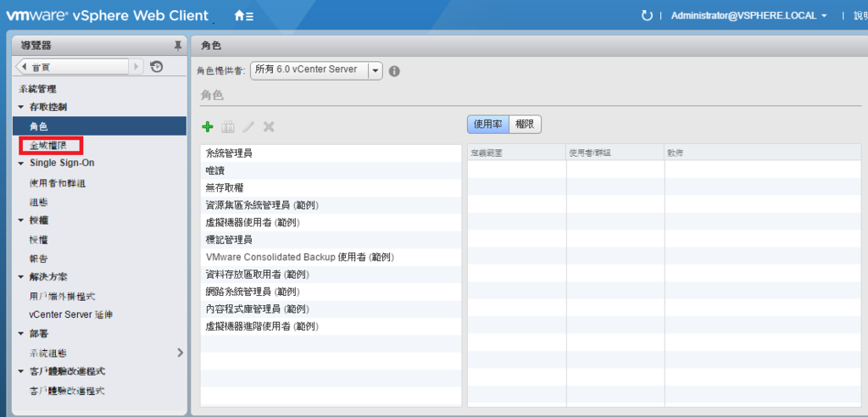
Task: Click the green add role icon
Action: (x=208, y=127)
